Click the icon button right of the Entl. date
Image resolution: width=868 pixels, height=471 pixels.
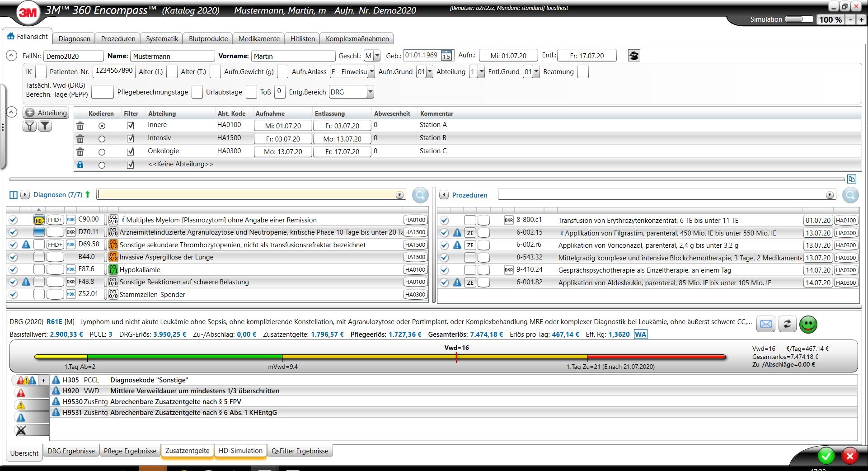(x=634, y=56)
